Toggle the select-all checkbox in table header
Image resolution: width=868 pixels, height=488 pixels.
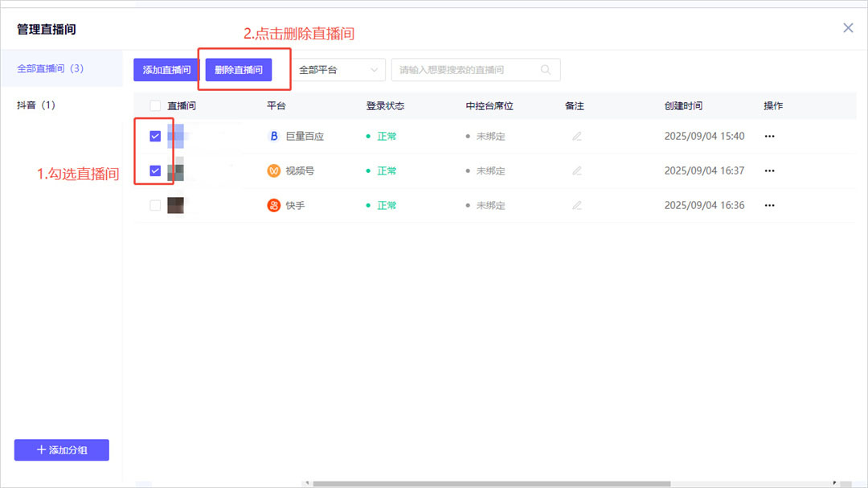tap(155, 106)
